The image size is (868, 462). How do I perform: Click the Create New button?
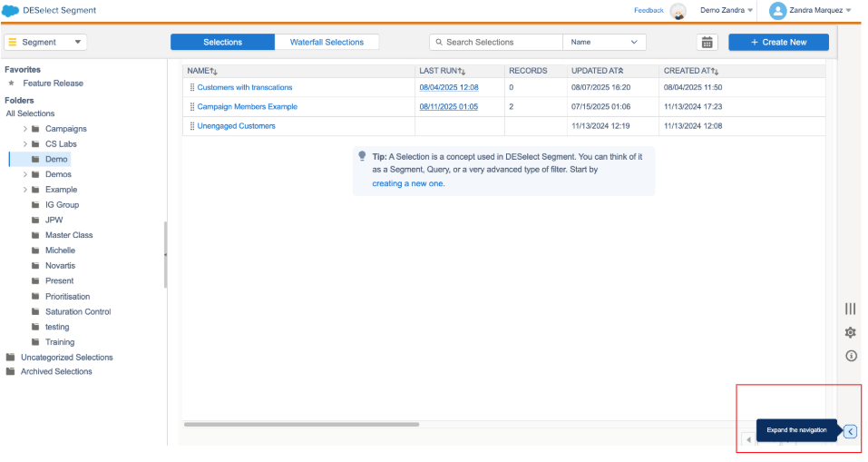[778, 42]
